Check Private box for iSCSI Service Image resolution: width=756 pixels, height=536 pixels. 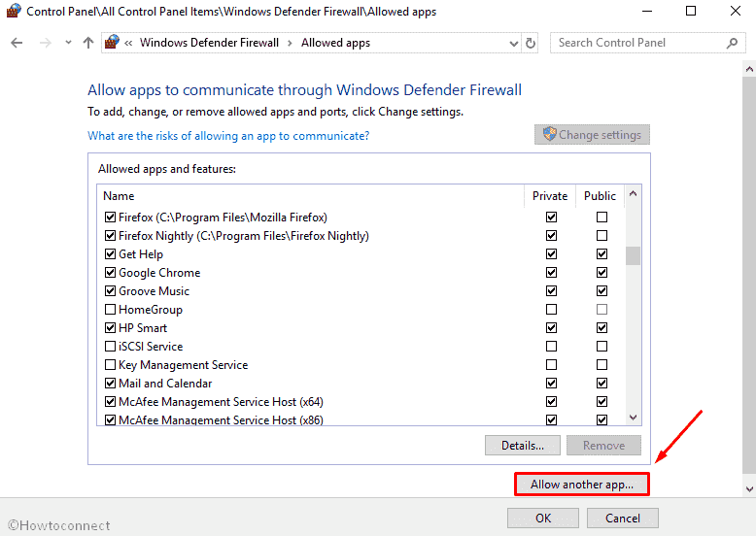coord(552,347)
